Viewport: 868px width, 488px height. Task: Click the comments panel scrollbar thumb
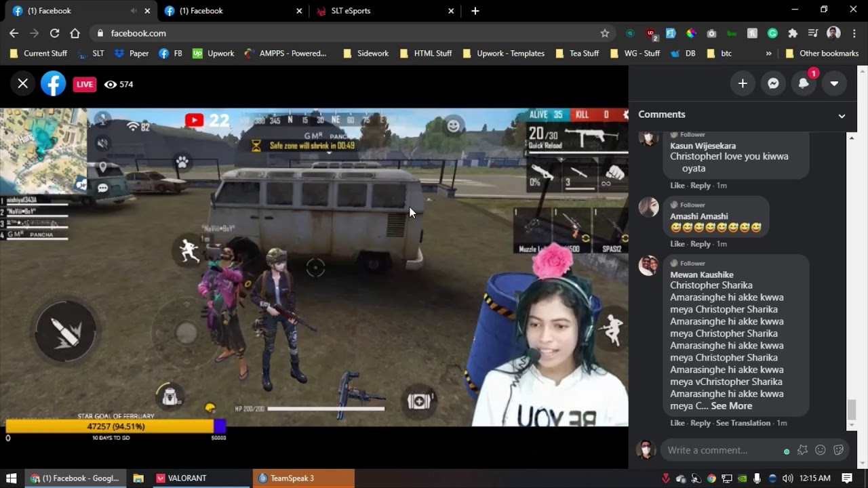[852, 410]
